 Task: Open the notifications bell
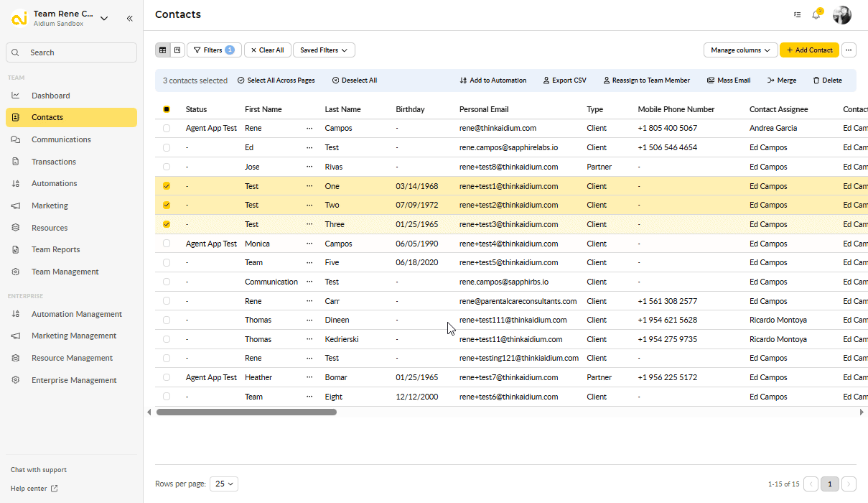(816, 15)
